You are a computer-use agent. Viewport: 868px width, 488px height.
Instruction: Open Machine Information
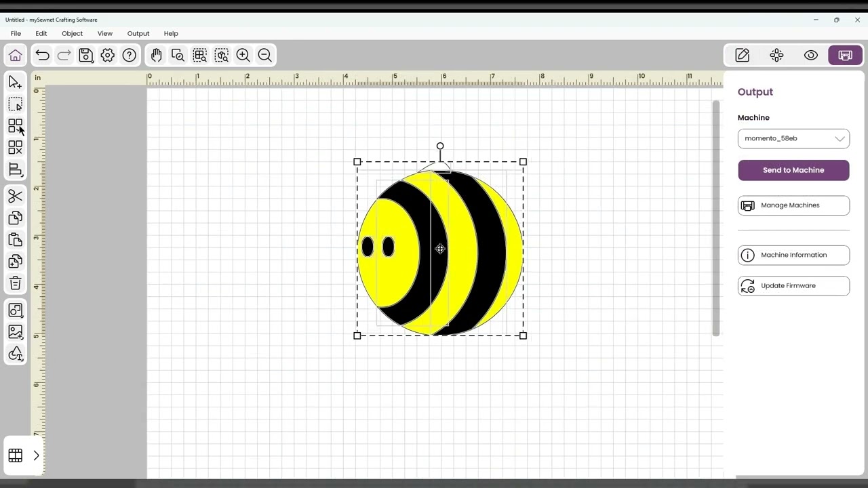(793, 255)
